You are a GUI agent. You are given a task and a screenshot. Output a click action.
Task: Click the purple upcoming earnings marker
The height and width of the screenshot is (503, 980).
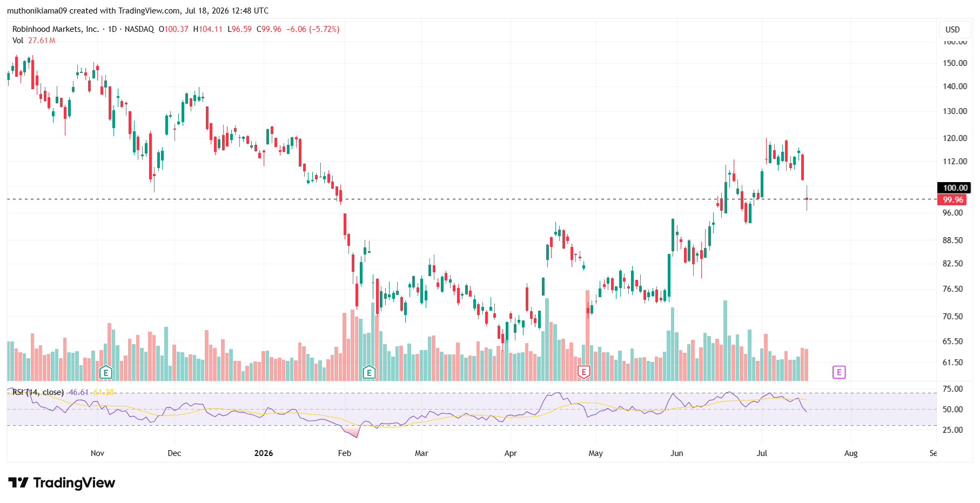tap(839, 372)
